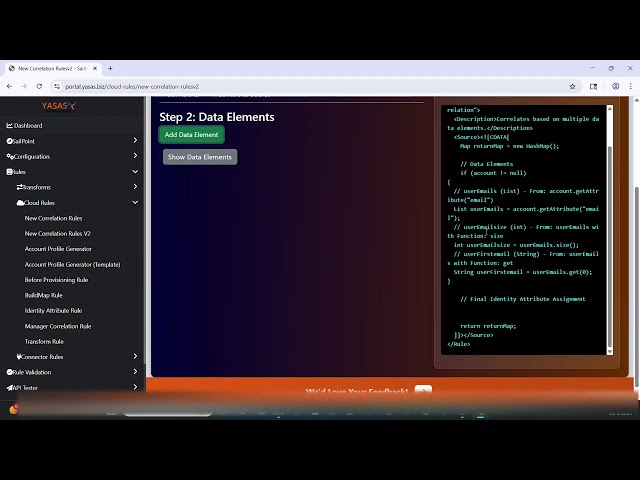640x480 pixels.
Task: Open Identity Attribute Rule page
Action: point(53,311)
